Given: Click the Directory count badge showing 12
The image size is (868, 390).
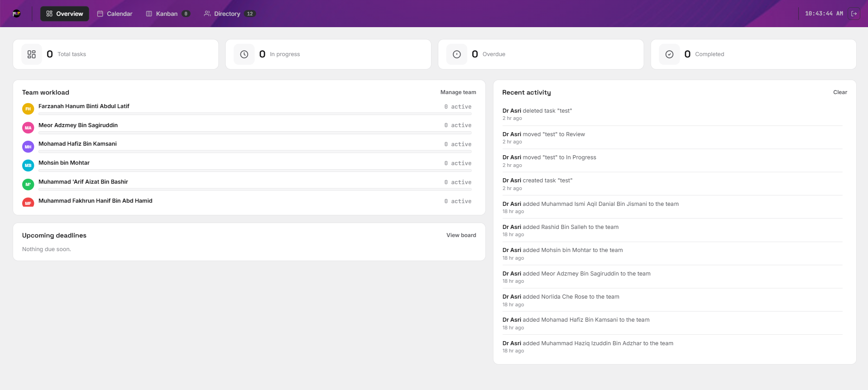Looking at the screenshot, I should click(250, 14).
